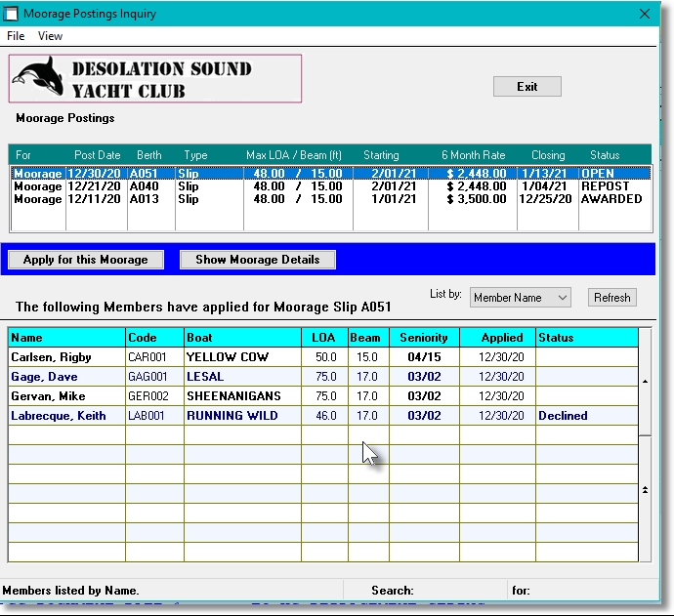Click Apply for this Moorage button

pos(86,260)
